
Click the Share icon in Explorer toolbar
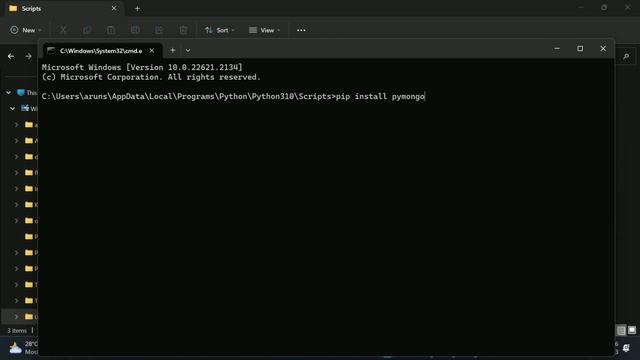click(159, 30)
